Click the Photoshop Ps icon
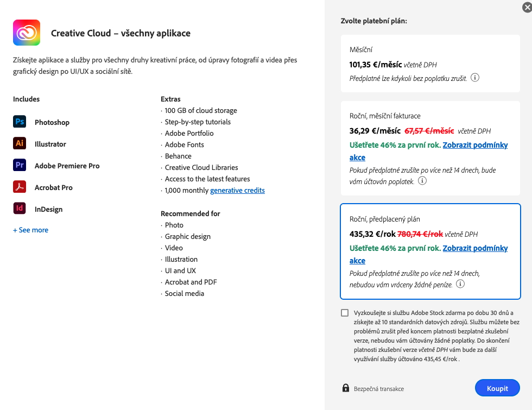 [x=20, y=122]
